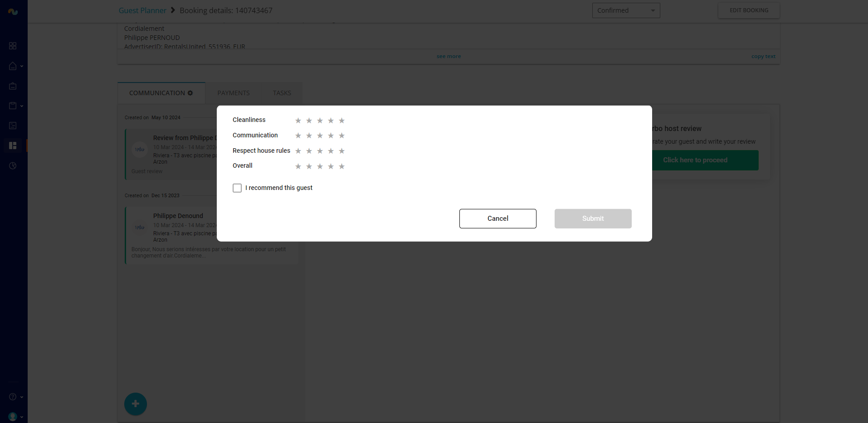868x423 pixels.
Task: Click the Communication tab gear icon
Action: [x=190, y=93]
